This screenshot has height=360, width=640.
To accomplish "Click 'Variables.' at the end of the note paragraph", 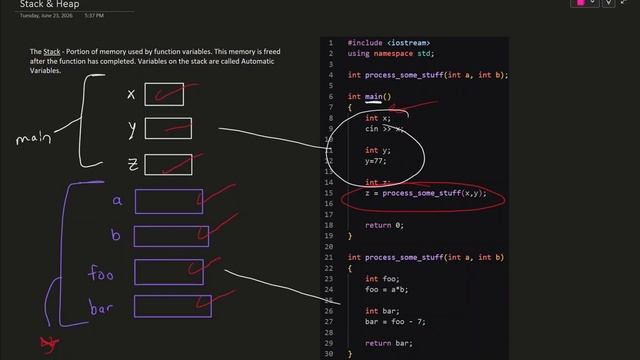I will 45,71.
